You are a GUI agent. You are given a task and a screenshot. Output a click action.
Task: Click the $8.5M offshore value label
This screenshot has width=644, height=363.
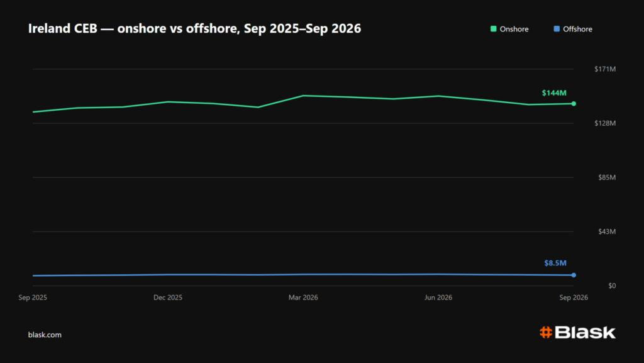click(x=555, y=263)
